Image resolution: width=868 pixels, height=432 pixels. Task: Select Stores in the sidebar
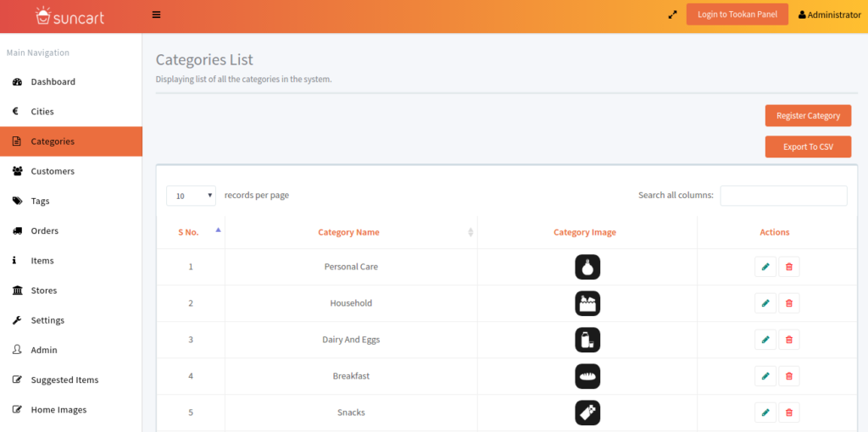click(x=43, y=291)
